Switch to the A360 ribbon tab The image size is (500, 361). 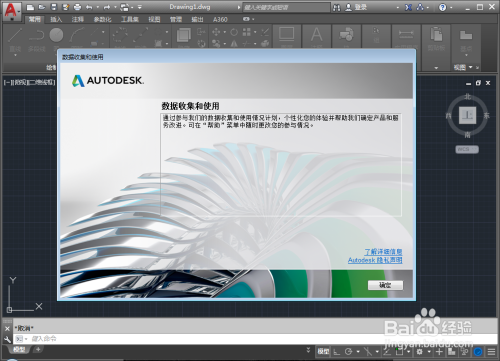click(220, 19)
